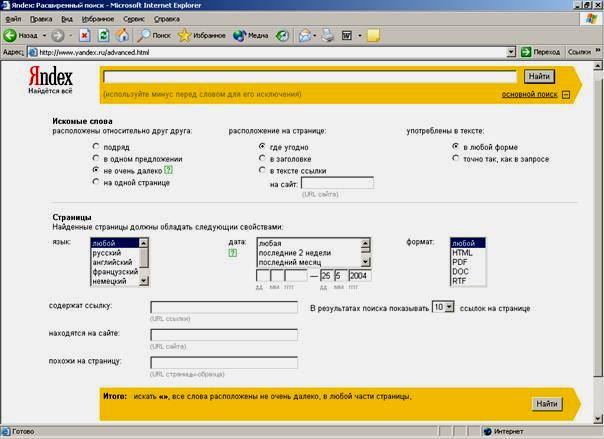Select 'точно так, как в запросе' radio button
The height and width of the screenshot is (439, 604).
pyautogui.click(x=456, y=158)
